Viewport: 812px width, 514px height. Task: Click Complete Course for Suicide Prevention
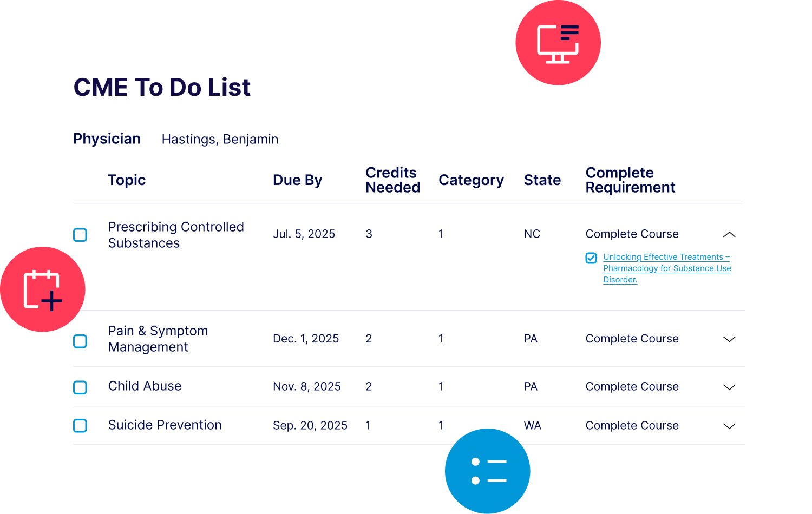tap(632, 426)
